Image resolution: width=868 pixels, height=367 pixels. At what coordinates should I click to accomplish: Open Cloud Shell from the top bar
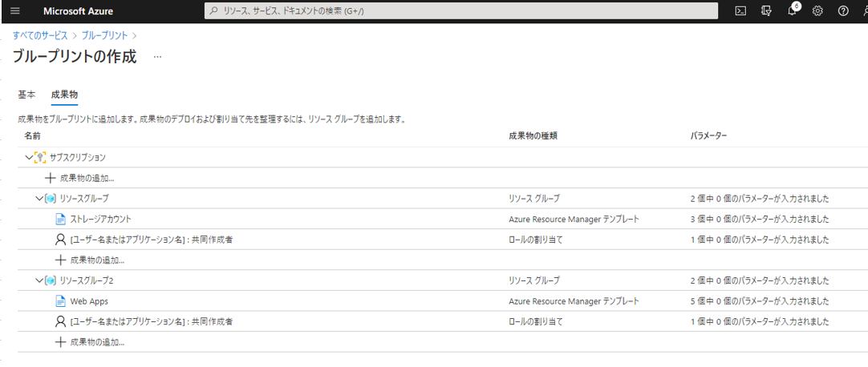740,11
